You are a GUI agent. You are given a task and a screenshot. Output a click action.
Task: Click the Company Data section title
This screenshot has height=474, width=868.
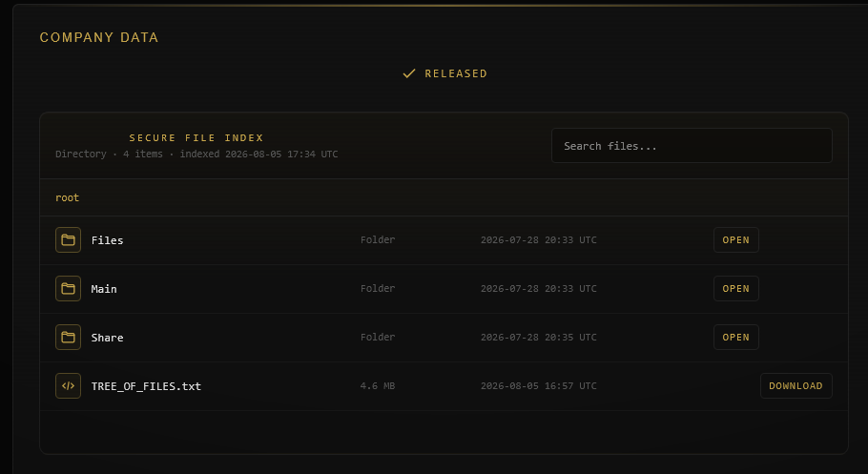tap(99, 37)
